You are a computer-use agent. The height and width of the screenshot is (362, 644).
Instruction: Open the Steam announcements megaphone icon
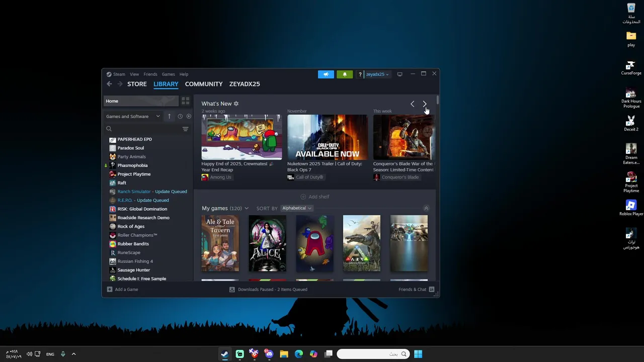click(x=326, y=74)
